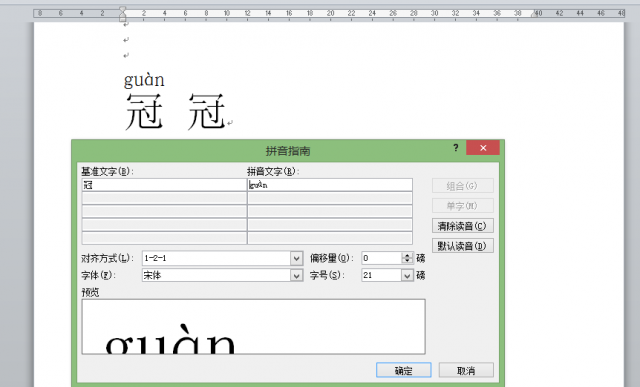
Task: Open the 字号 dropdown arrow
Action: [x=407, y=276]
